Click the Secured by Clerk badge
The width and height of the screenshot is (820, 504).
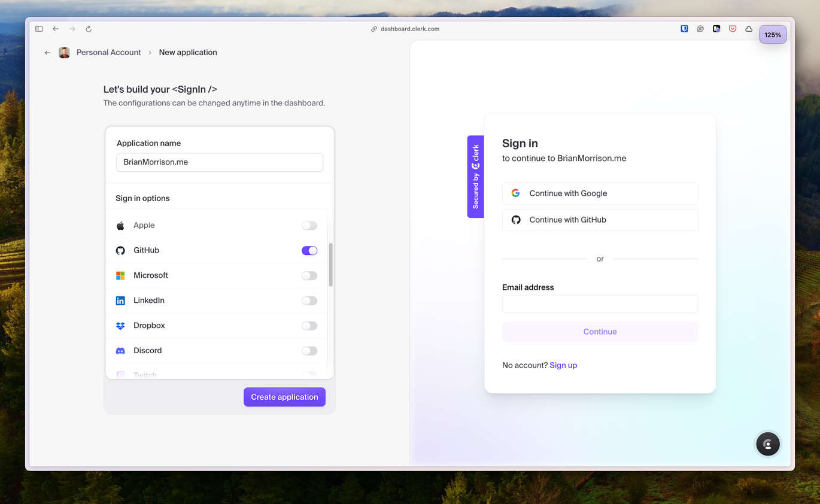(x=475, y=177)
